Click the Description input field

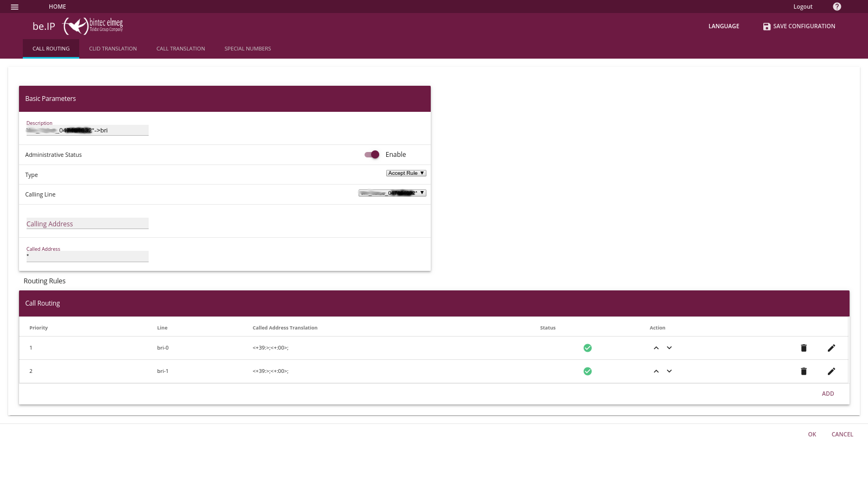(87, 130)
